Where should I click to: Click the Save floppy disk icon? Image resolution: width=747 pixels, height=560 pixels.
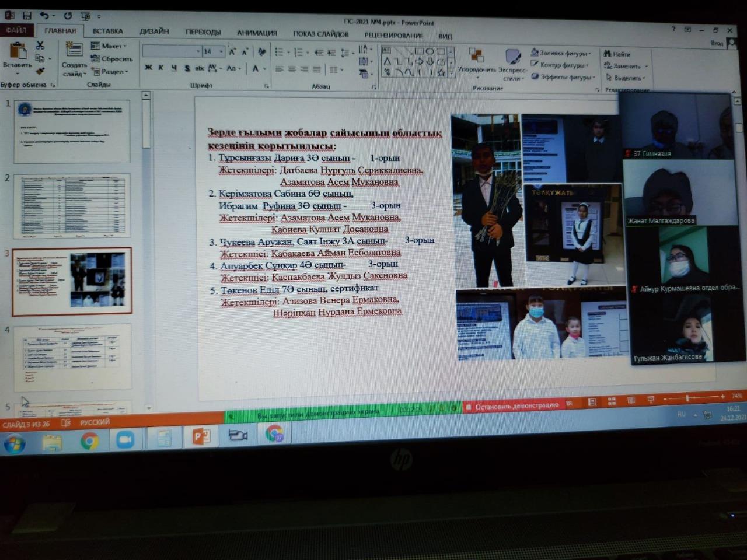click(26, 16)
